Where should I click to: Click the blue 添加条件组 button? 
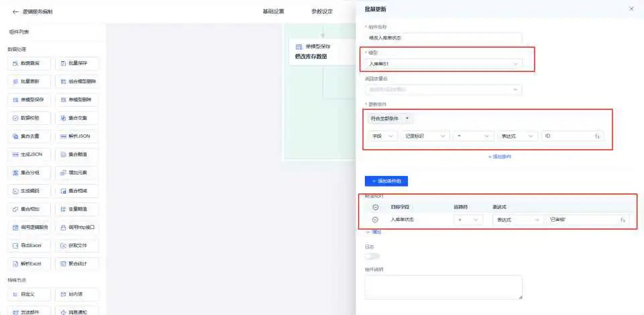pos(386,181)
